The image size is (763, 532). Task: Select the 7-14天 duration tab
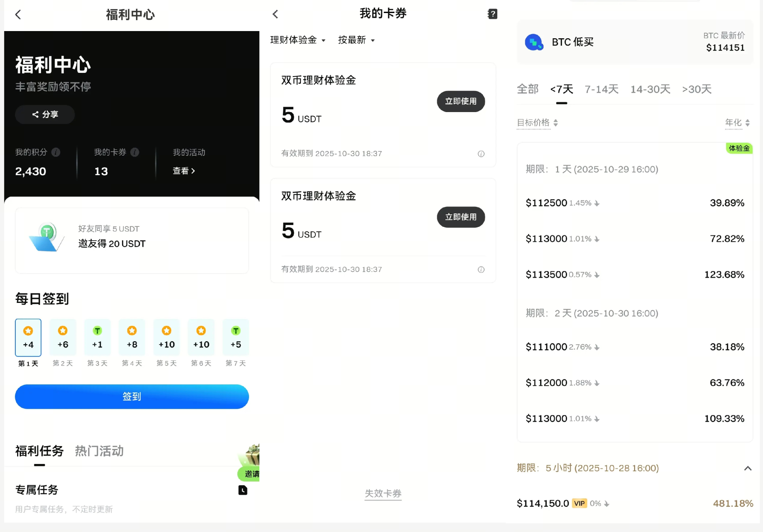(x=601, y=90)
